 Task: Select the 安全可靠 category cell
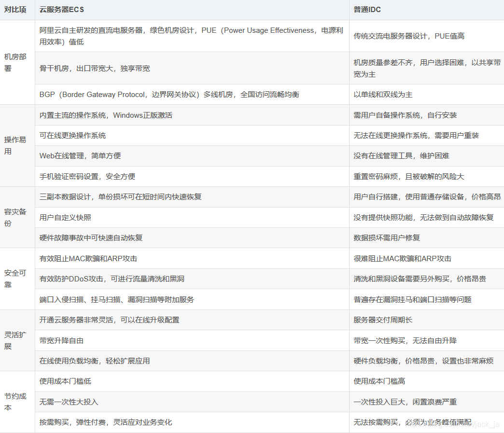(x=17, y=279)
